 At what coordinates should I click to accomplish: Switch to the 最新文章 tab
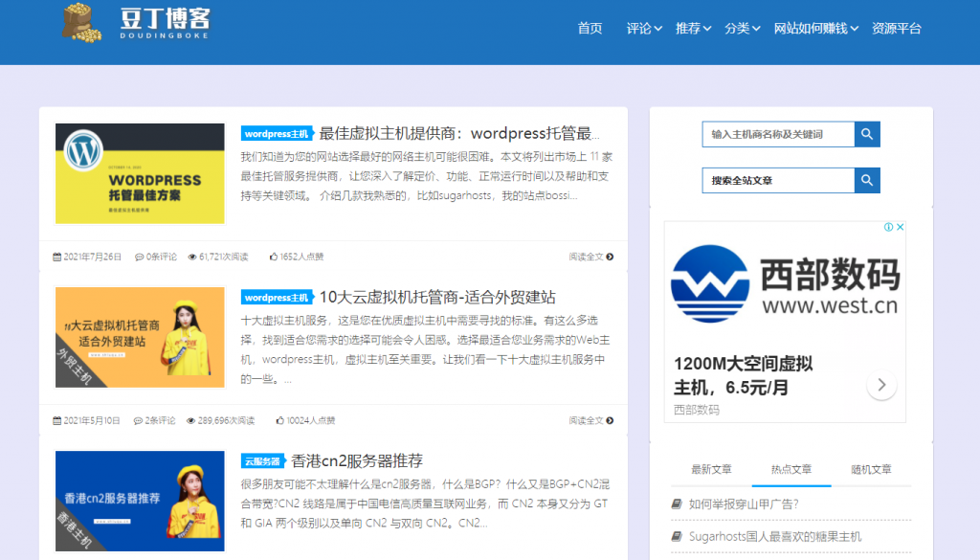pos(711,469)
